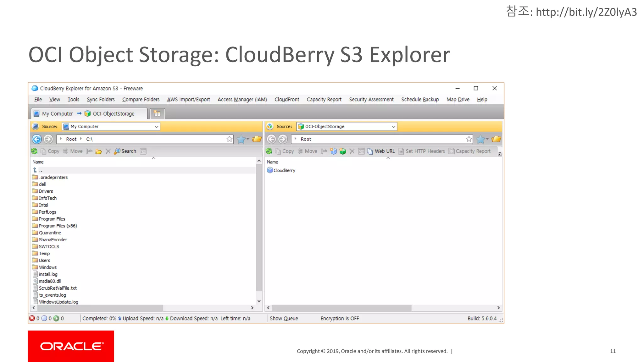The height and width of the screenshot is (362, 644).
Task: Click the left pane horizontal scrollbar thumb
Action: [x=100, y=308]
